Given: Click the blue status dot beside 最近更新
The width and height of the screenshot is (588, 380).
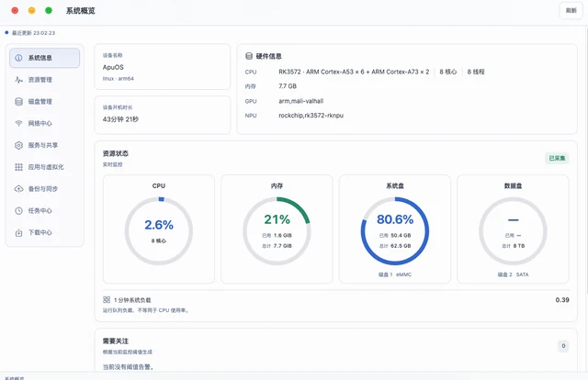Looking at the screenshot, I should 6,33.
